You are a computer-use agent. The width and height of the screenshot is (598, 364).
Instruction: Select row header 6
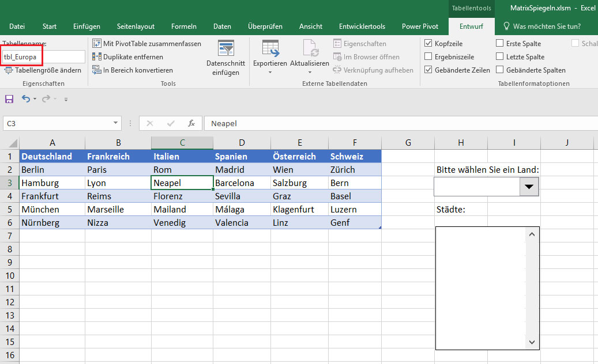tap(10, 222)
